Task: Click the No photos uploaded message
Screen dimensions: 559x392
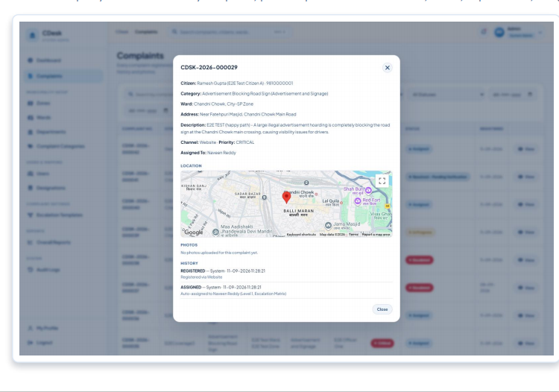Action: point(219,253)
